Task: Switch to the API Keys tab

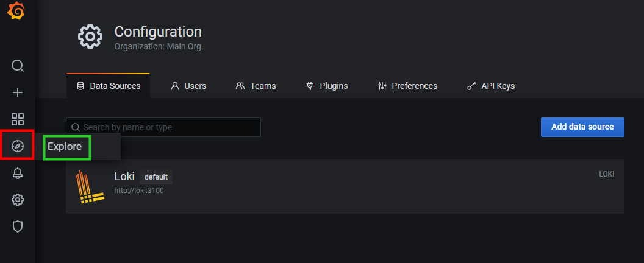Action: [491, 86]
